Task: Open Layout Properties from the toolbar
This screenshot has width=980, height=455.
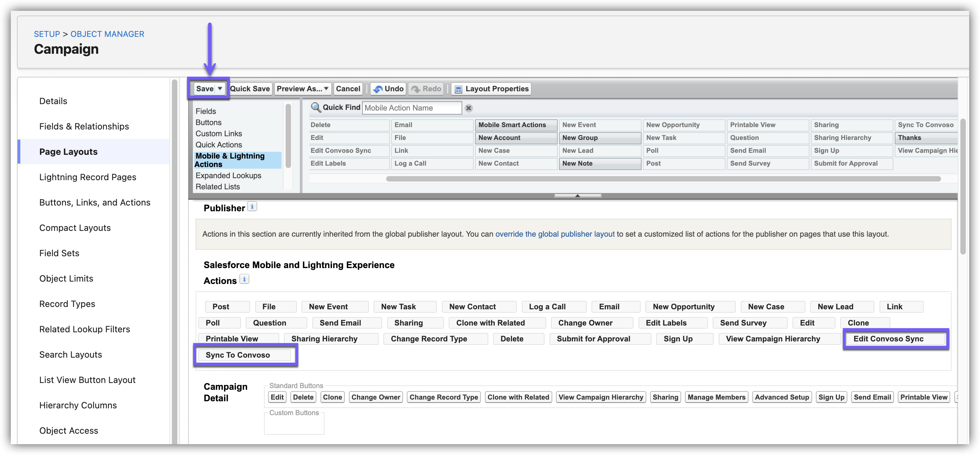Action: [491, 89]
